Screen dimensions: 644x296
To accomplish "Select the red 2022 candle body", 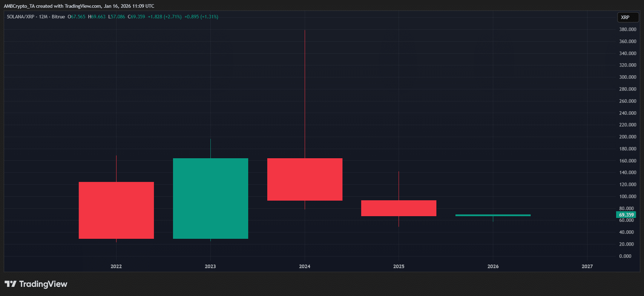I will [x=116, y=210].
